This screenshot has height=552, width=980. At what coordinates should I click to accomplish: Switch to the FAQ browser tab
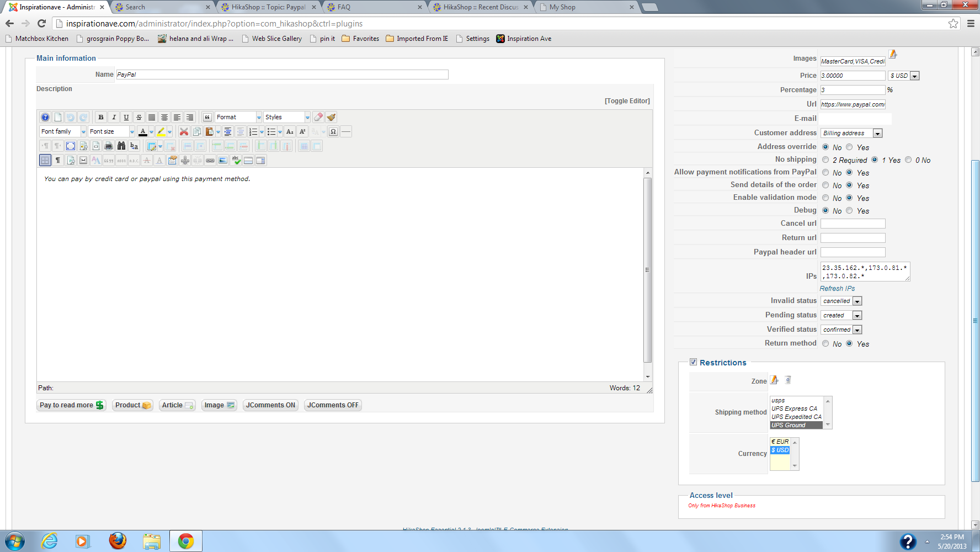(374, 7)
